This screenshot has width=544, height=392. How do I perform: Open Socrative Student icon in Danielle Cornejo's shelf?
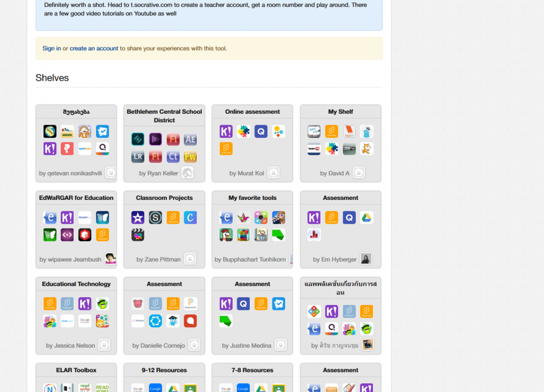[x=155, y=304]
